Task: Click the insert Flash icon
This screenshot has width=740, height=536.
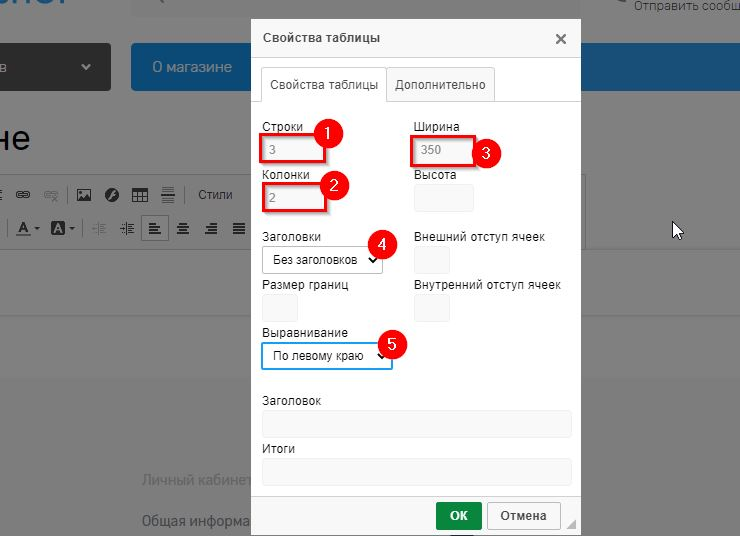Action: click(112, 195)
